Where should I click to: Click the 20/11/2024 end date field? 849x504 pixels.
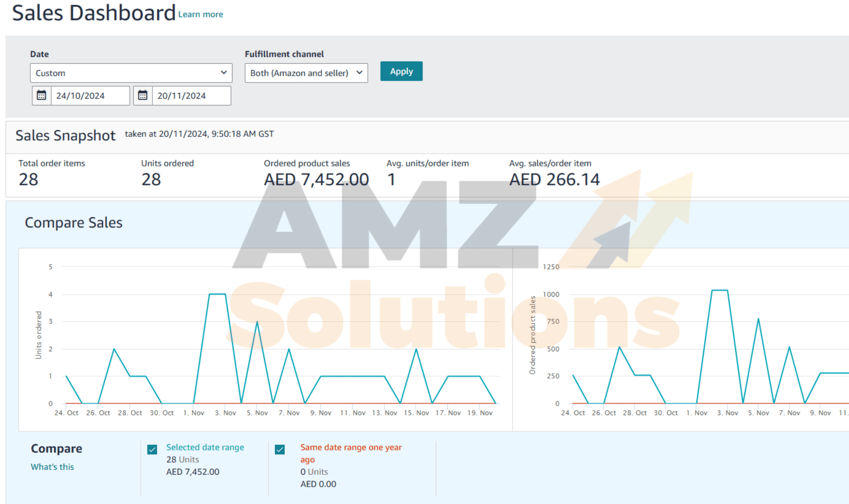point(191,95)
